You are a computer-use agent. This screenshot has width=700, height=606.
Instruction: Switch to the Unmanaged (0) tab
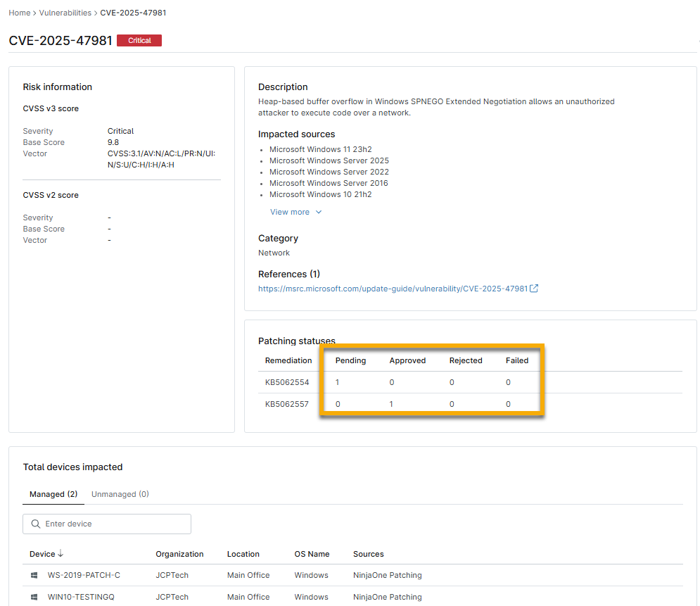tap(120, 494)
